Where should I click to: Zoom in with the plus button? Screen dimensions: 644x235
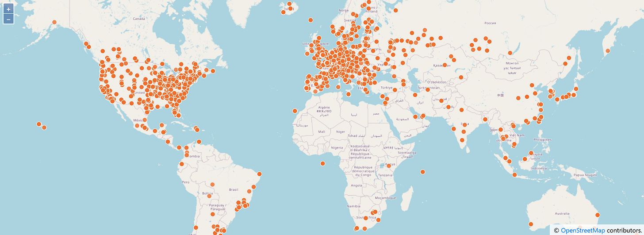coord(8,9)
